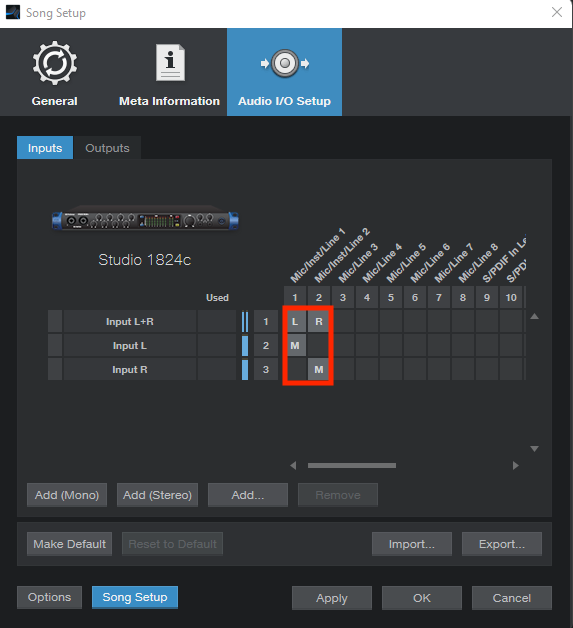This screenshot has height=628, width=573.
Task: Open the Import... dialog button
Action: click(x=412, y=544)
